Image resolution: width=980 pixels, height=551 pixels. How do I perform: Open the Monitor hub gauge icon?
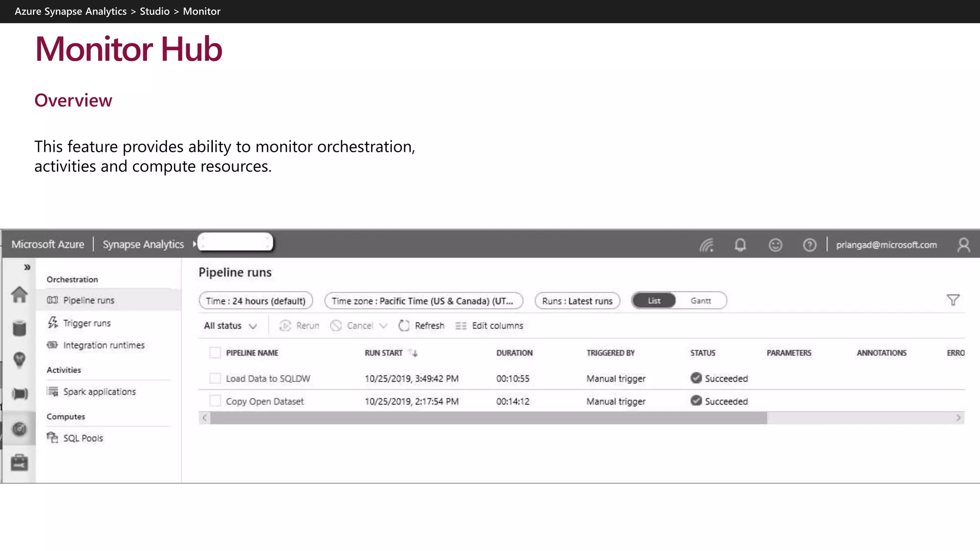tap(19, 429)
